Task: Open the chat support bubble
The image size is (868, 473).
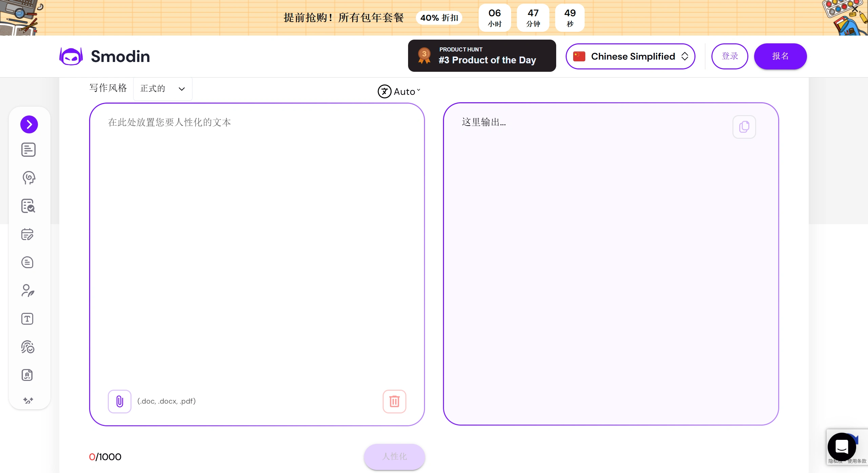Action: click(x=842, y=447)
